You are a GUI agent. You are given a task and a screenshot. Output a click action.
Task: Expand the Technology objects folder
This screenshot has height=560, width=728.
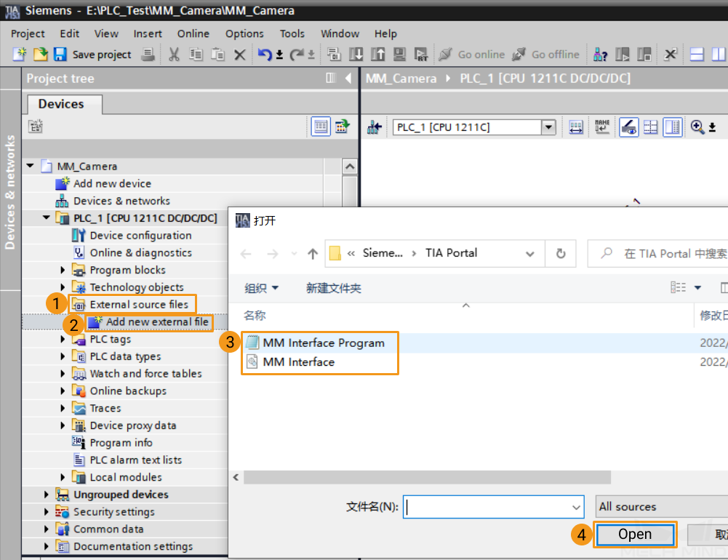point(63,287)
